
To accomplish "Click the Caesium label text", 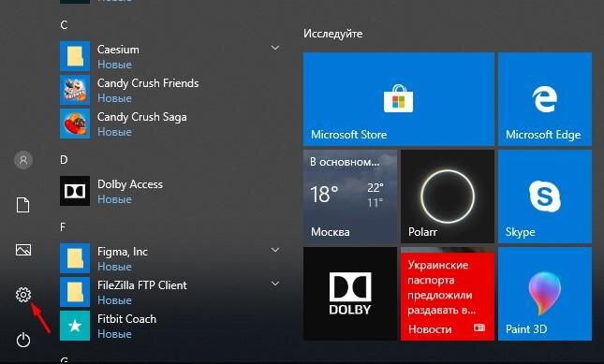I will 118,50.
